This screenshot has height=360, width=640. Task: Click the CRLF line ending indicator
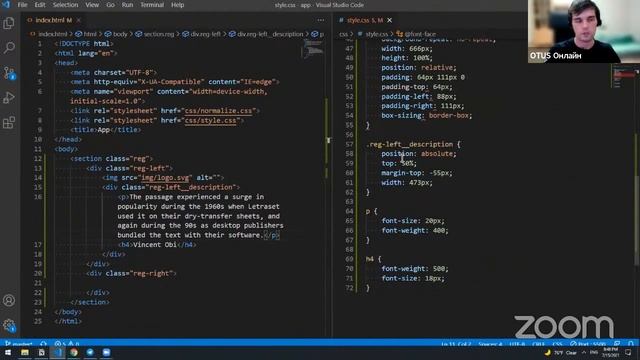[x=538, y=344]
